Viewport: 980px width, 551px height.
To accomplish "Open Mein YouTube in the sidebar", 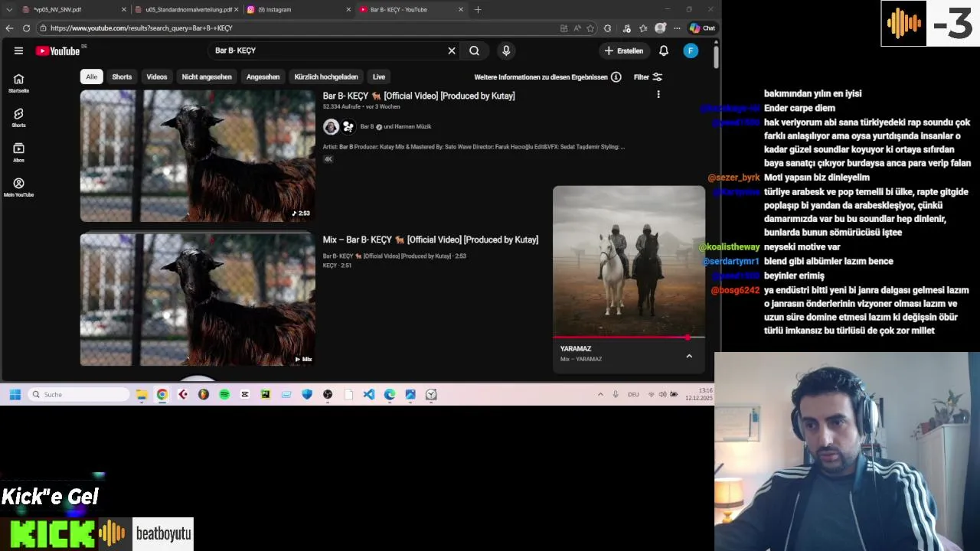I will [18, 187].
